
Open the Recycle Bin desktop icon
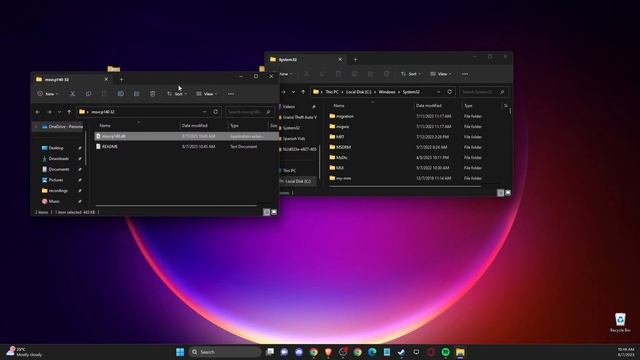pos(620,322)
